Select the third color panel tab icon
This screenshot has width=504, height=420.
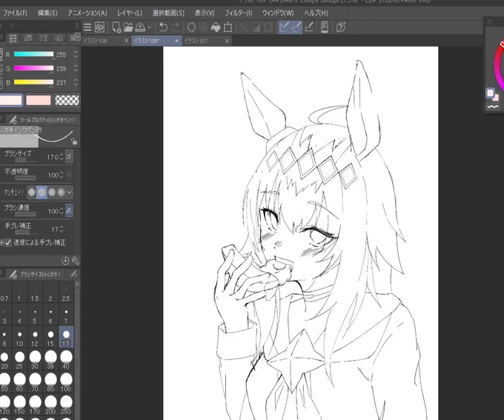pyautogui.click(x=44, y=38)
